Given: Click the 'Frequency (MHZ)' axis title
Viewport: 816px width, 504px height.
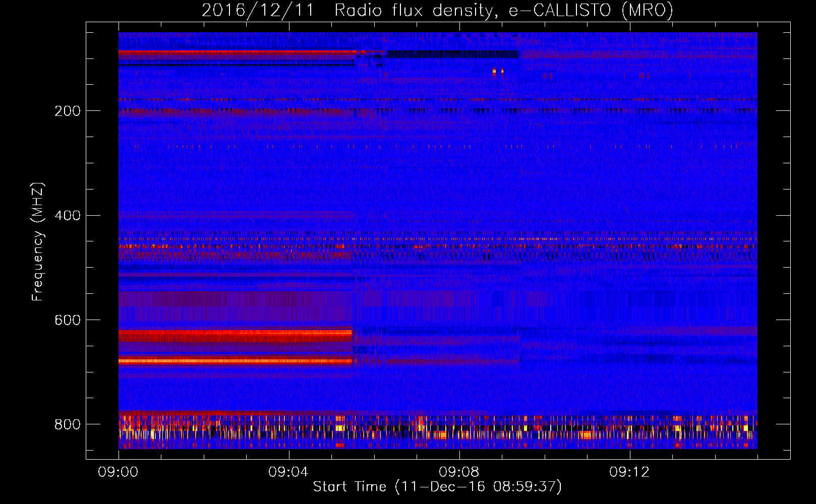Looking at the screenshot, I should click(x=38, y=241).
